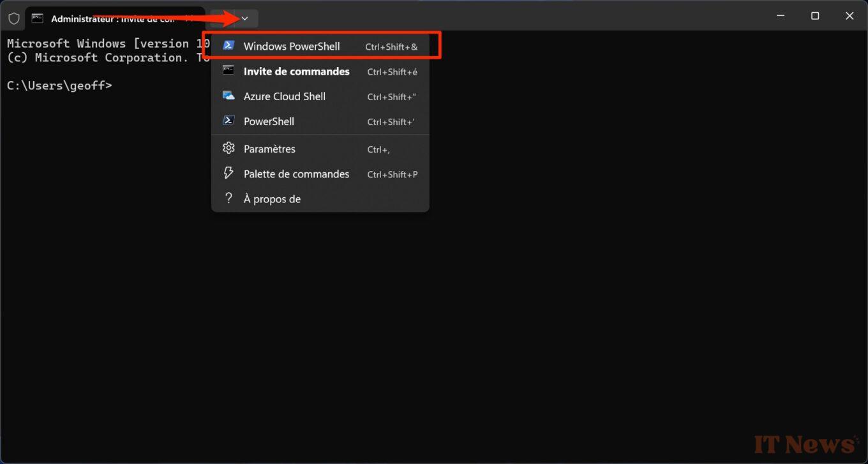
Task: Click the Paramètres gear icon
Action: pyautogui.click(x=228, y=148)
